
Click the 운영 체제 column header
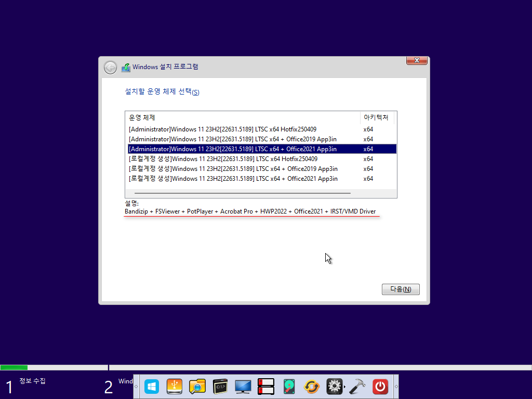243,118
